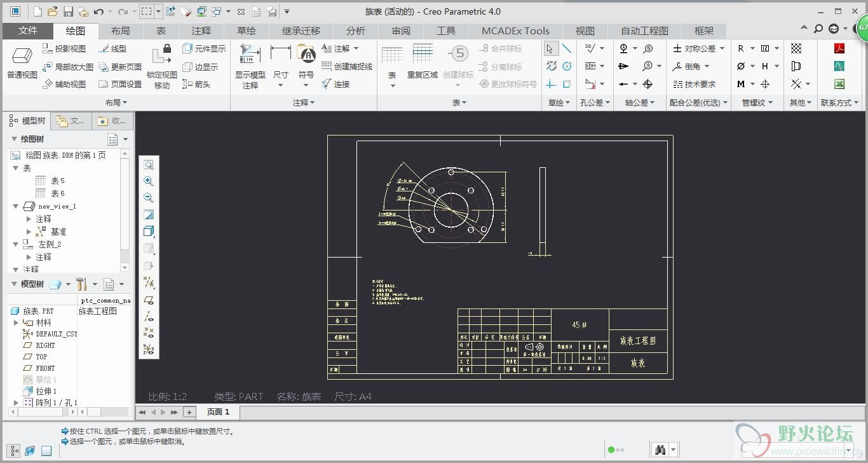Add a new sheet with plus button
The height and width of the screenshot is (463, 868).
click(189, 412)
